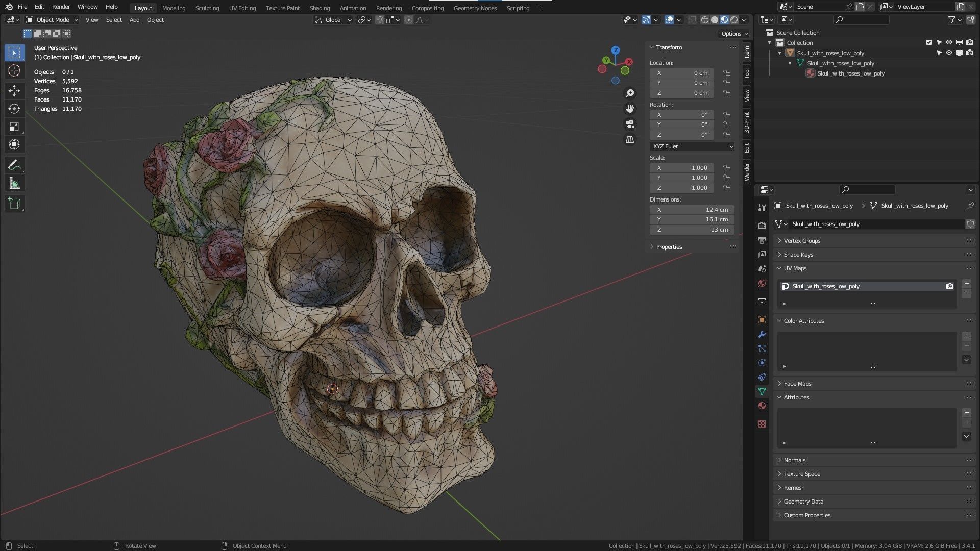This screenshot has width=980, height=551.
Task: Open the Particles properties tab
Action: (x=762, y=348)
